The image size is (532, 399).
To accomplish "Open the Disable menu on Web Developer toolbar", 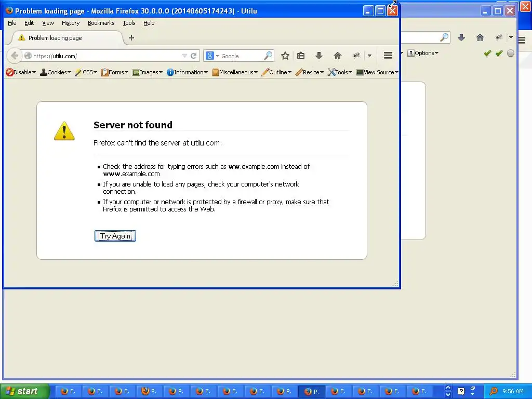I will pyautogui.click(x=21, y=72).
